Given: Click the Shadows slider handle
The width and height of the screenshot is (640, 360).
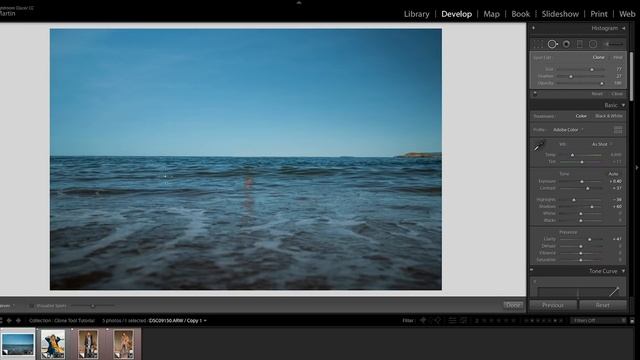Looking at the screenshot, I should click(x=592, y=207).
